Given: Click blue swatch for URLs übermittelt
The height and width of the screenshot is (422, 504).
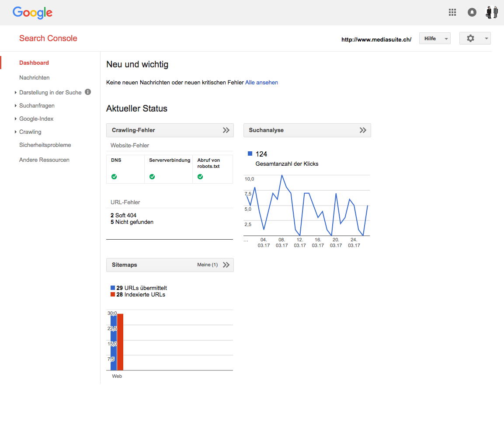Looking at the screenshot, I should [x=113, y=288].
